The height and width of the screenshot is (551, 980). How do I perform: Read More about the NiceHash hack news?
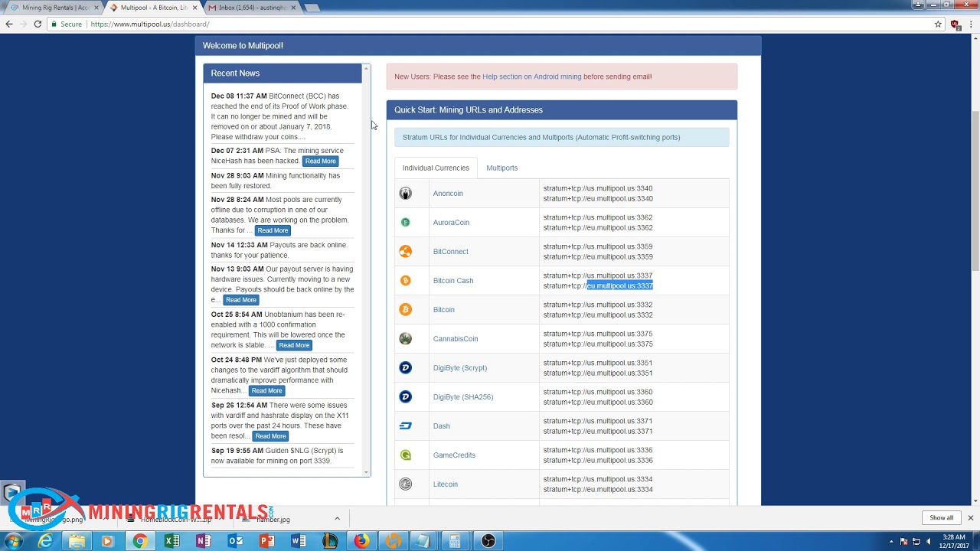coord(320,161)
